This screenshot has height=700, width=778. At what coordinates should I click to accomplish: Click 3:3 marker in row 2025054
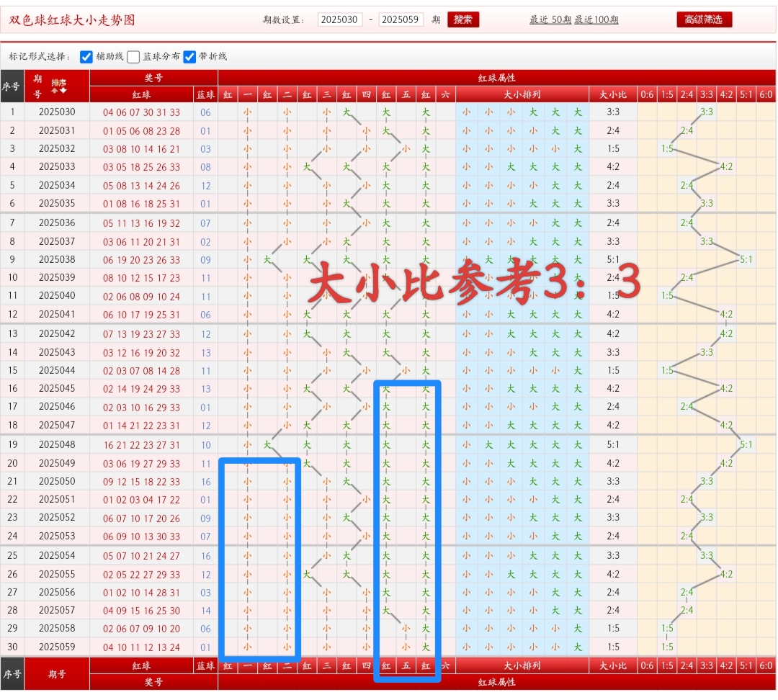coord(707,555)
